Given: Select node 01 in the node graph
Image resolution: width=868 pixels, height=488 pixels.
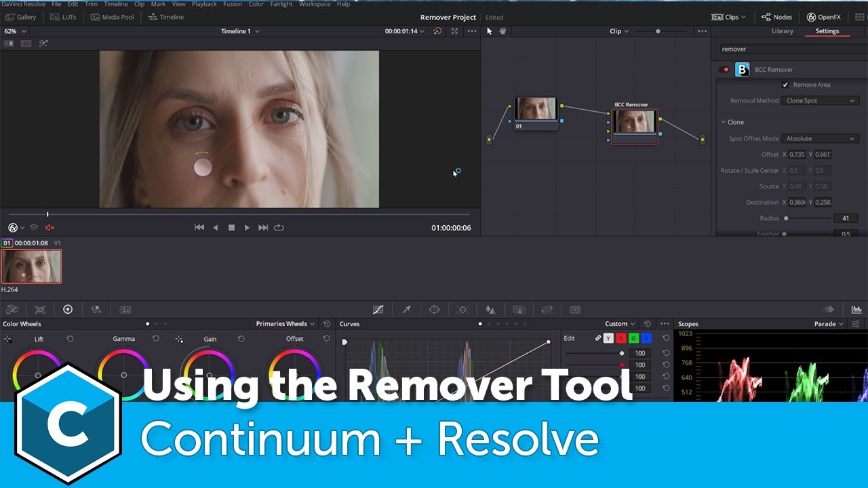Looking at the screenshot, I should pyautogui.click(x=536, y=113).
